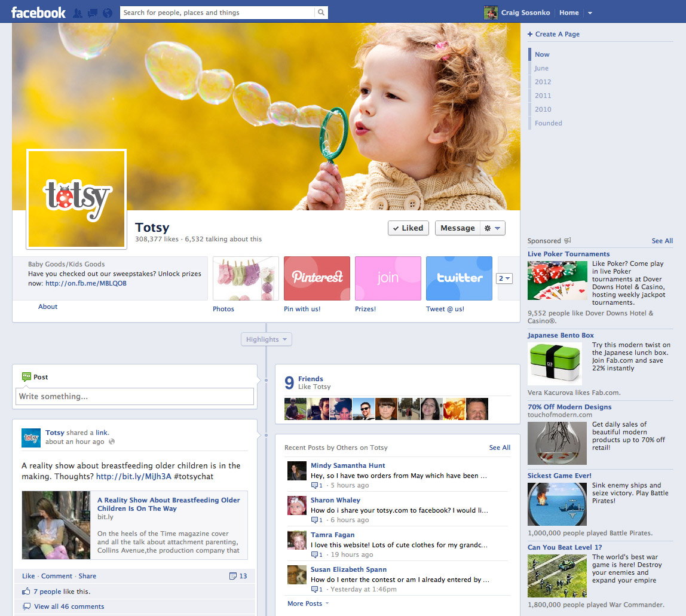Click Susan Elizabeth Spann's avatar
The image size is (686, 616).
tap(296, 574)
